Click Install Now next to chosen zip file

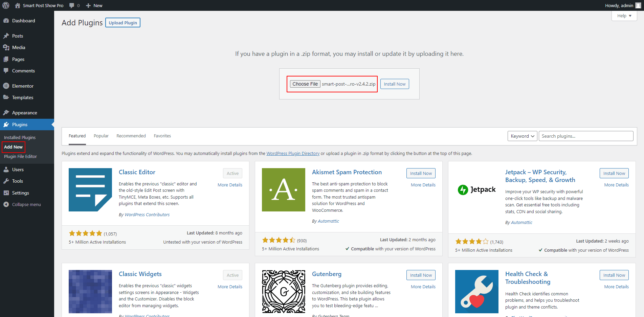click(395, 84)
